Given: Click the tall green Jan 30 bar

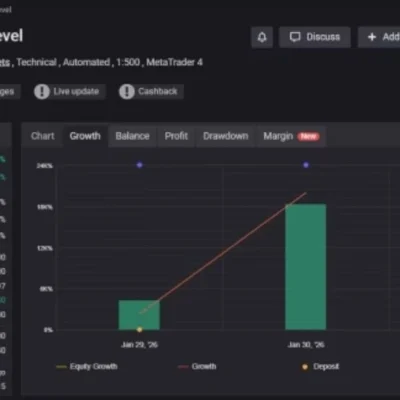Looking at the screenshot, I should (x=306, y=267).
